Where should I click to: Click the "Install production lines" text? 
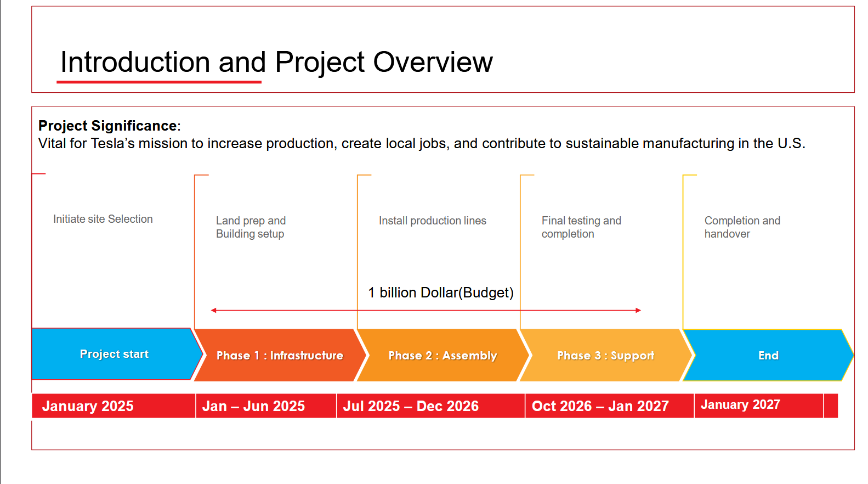[x=432, y=221]
